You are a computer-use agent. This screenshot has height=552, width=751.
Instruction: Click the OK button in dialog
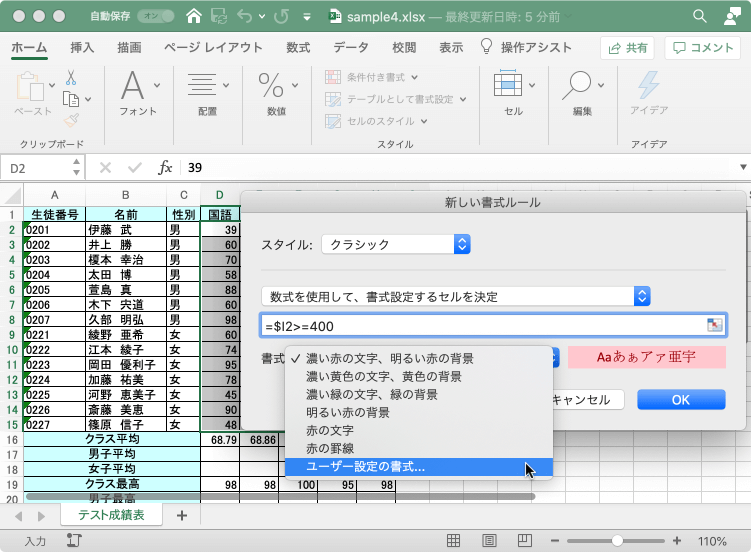click(x=681, y=399)
